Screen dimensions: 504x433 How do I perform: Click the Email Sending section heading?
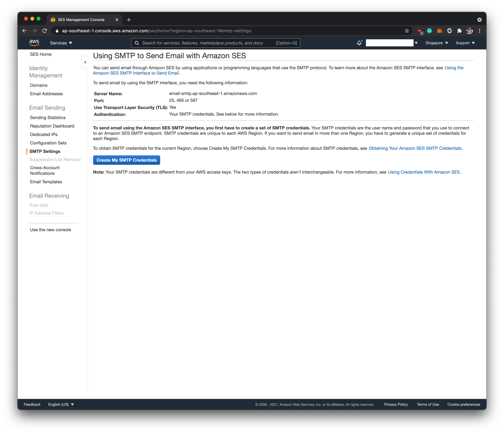47,108
